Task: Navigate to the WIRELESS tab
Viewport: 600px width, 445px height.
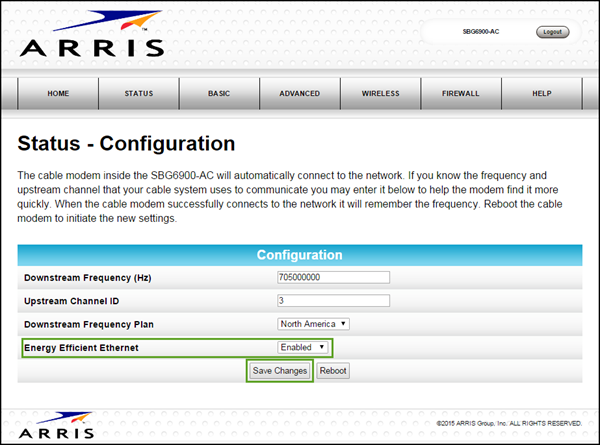Action: pyautogui.click(x=380, y=93)
